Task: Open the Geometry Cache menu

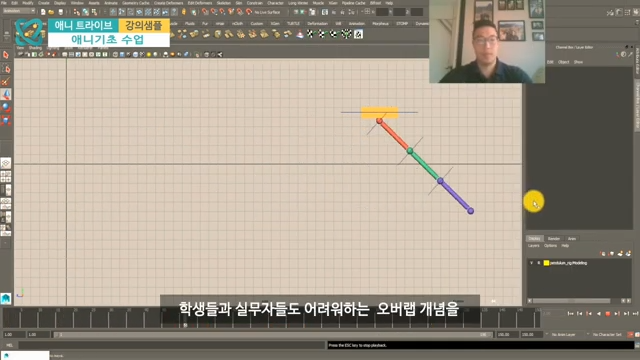Action: (x=136, y=3)
